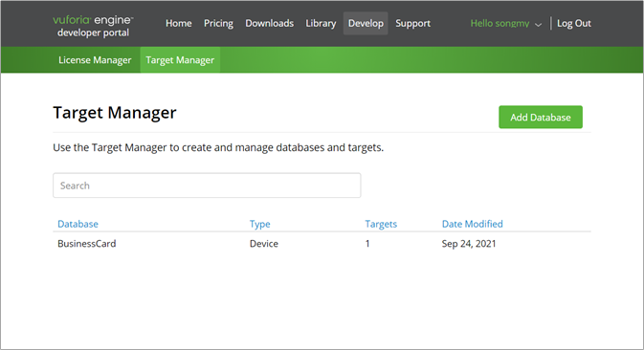Image resolution: width=644 pixels, height=350 pixels.
Task: Open the Support page
Action: [x=412, y=23]
